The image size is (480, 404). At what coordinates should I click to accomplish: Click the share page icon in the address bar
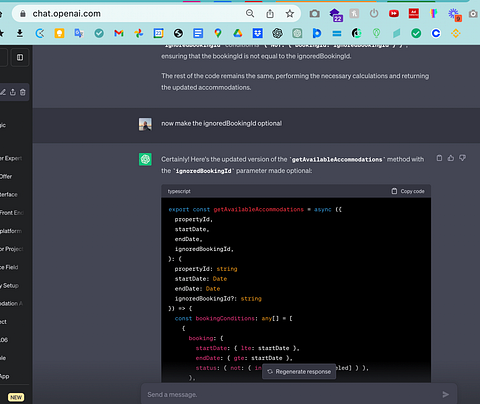270,14
